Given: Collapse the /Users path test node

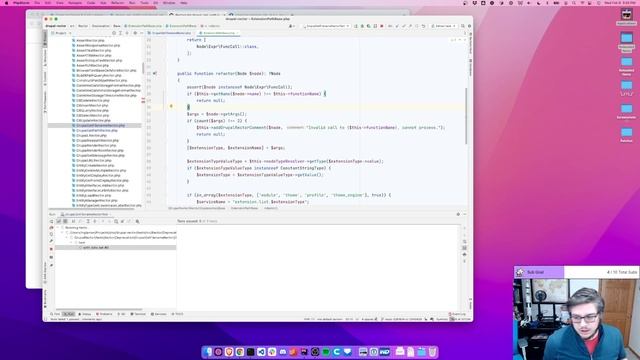Looking at the screenshot, I should click(62, 232).
